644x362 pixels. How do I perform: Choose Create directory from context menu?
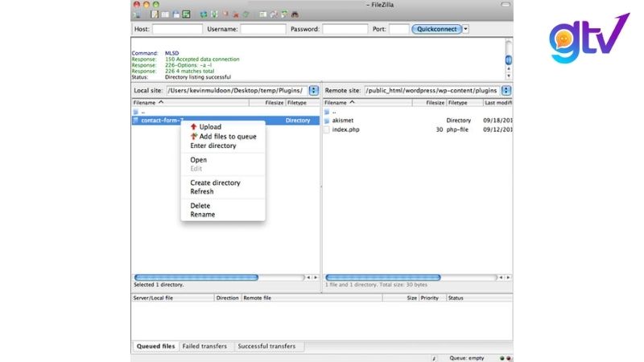coord(215,183)
